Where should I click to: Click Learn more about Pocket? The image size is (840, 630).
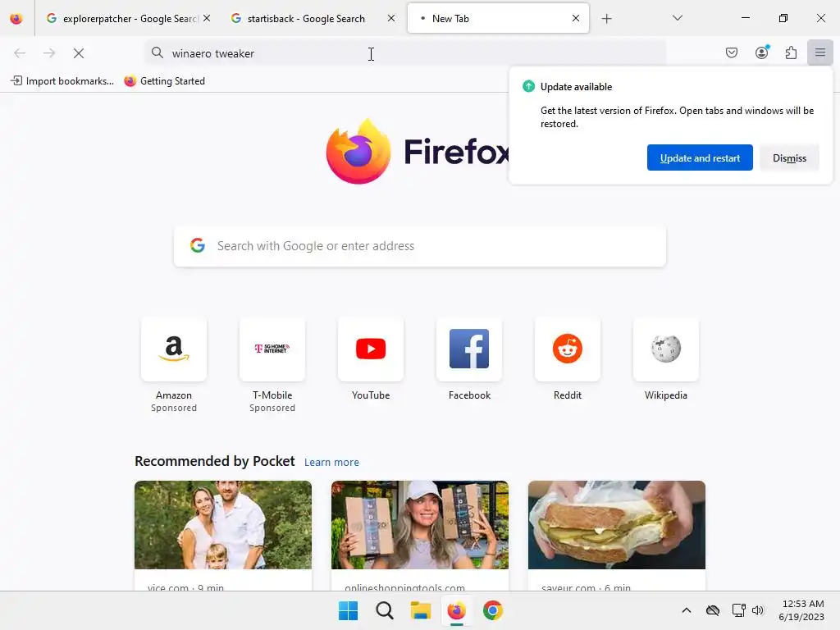pos(331,463)
